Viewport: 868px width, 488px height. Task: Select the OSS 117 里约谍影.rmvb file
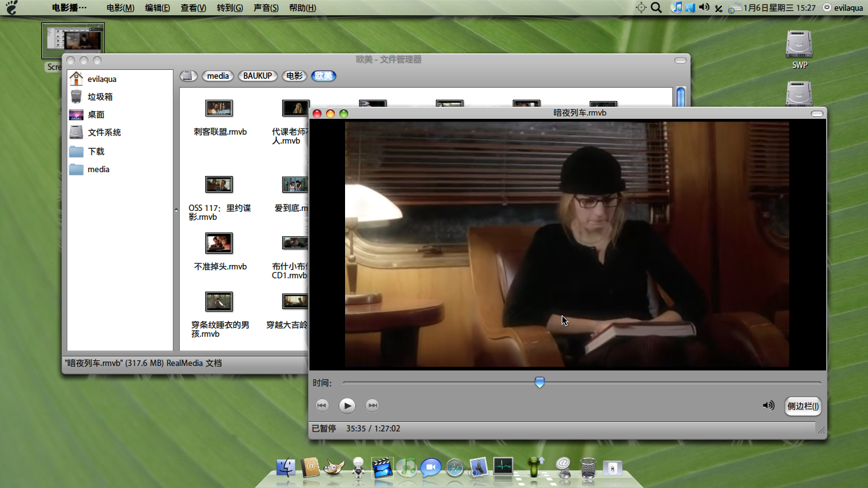pyautogui.click(x=220, y=198)
